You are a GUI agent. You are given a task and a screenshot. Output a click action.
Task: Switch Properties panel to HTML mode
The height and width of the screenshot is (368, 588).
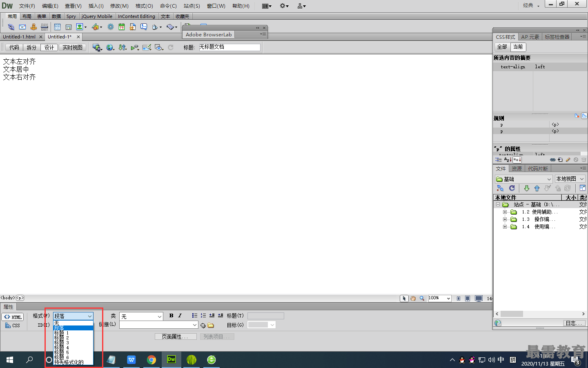(x=13, y=317)
